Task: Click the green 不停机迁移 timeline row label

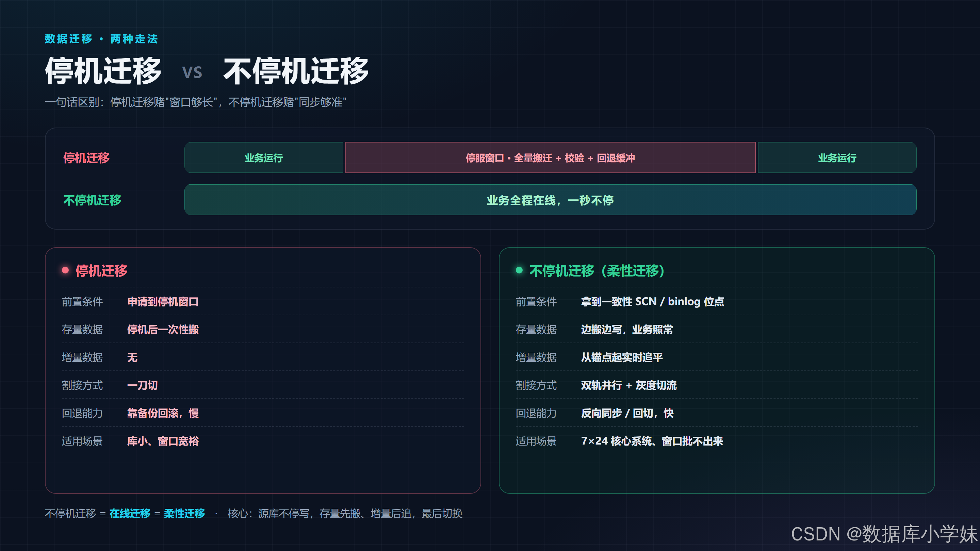Action: point(92,200)
